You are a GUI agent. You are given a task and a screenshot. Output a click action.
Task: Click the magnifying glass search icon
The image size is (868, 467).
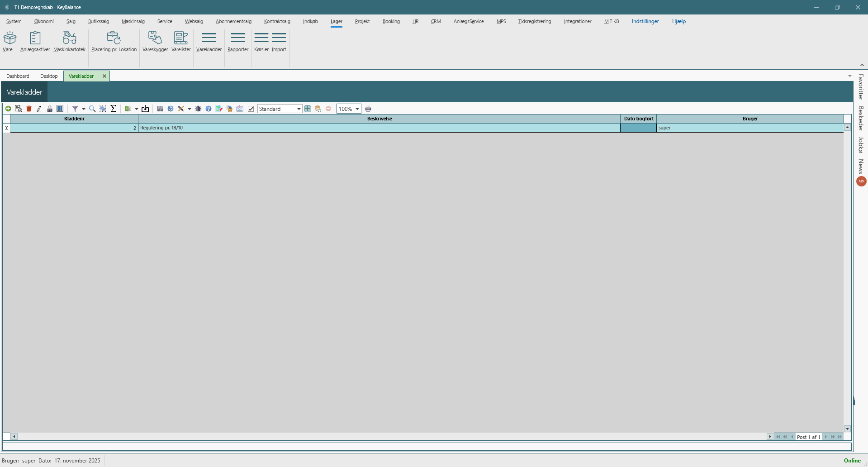(92, 109)
